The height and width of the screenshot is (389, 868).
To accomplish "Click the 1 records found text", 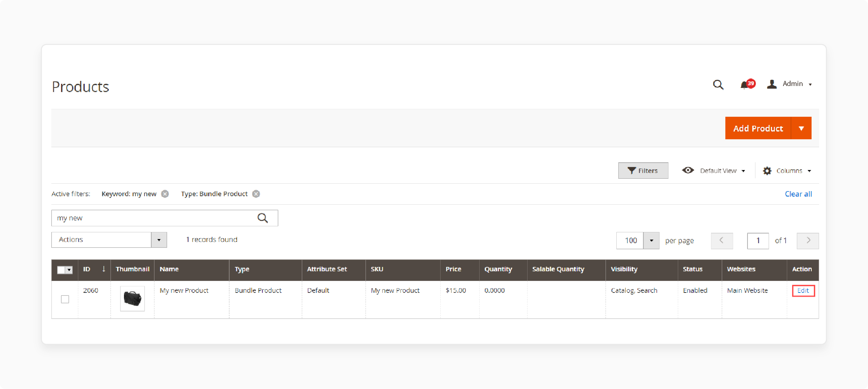I will click(x=212, y=240).
